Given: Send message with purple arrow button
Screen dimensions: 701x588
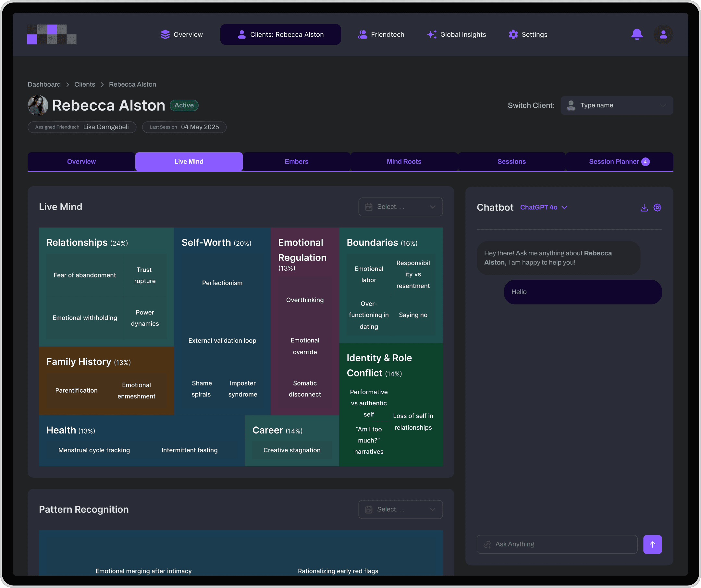Looking at the screenshot, I should tap(652, 544).
